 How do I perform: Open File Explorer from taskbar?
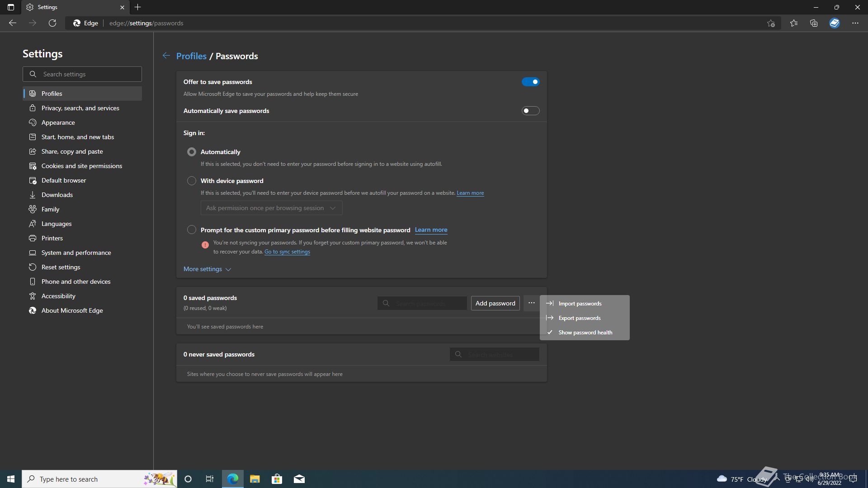(x=255, y=479)
